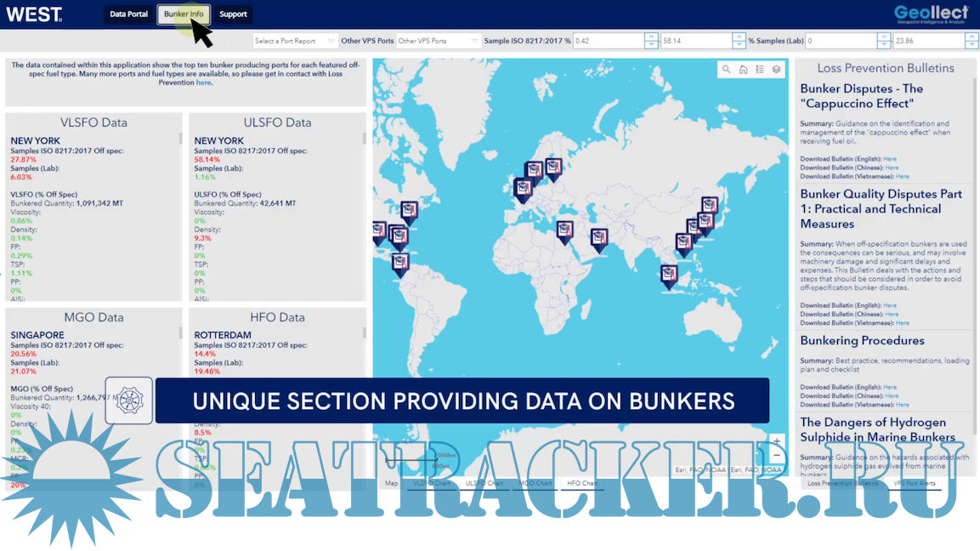Expand the Other VPS Ports dropdown
The height and width of the screenshot is (551, 980).
point(439,41)
